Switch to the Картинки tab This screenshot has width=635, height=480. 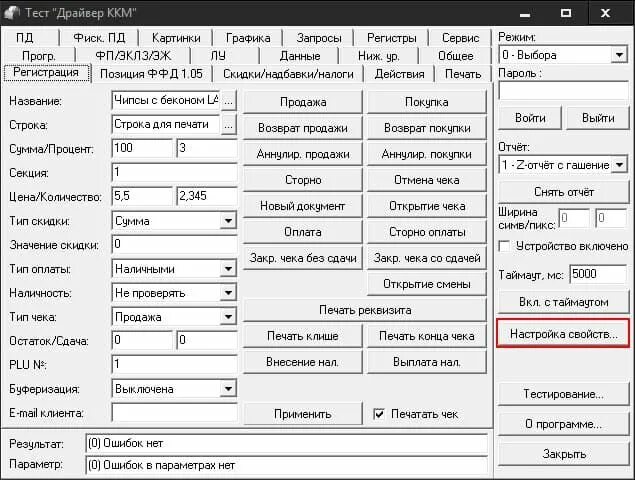[x=176, y=38]
